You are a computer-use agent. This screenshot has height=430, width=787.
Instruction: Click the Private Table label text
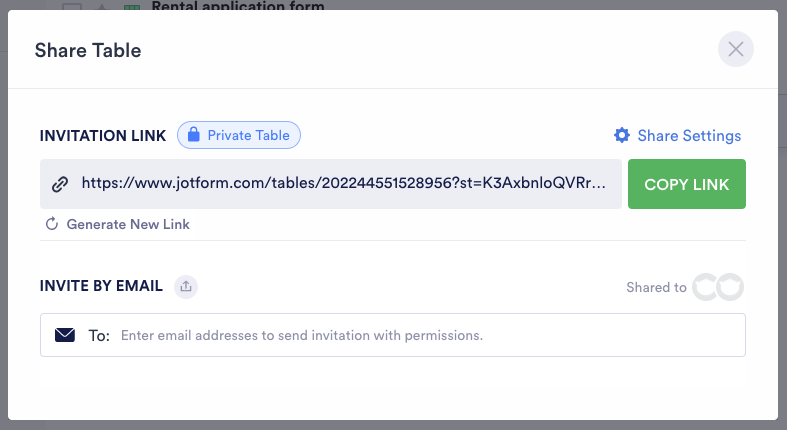point(248,135)
